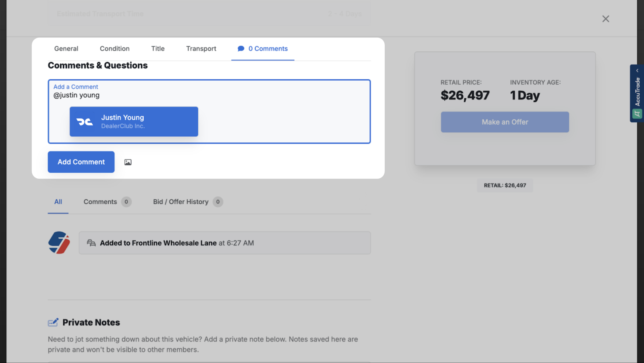Click the image attachment icon beside Add Comment
The image size is (644, 363).
tap(128, 162)
